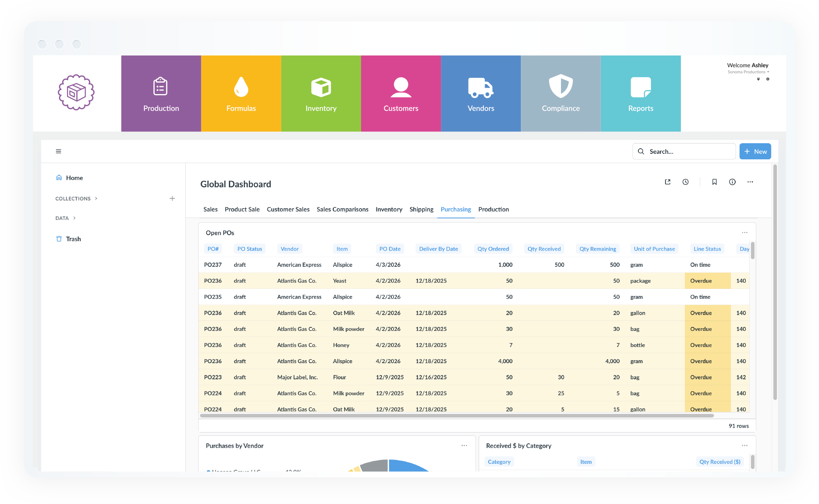
Task: Sort by the Qty Remaining column header
Action: click(598, 249)
